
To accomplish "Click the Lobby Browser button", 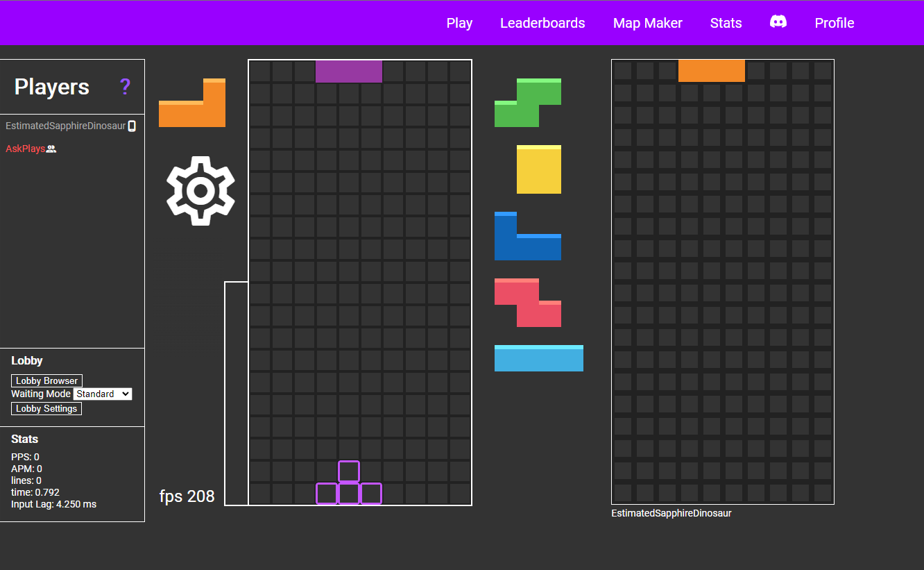I will tap(46, 380).
